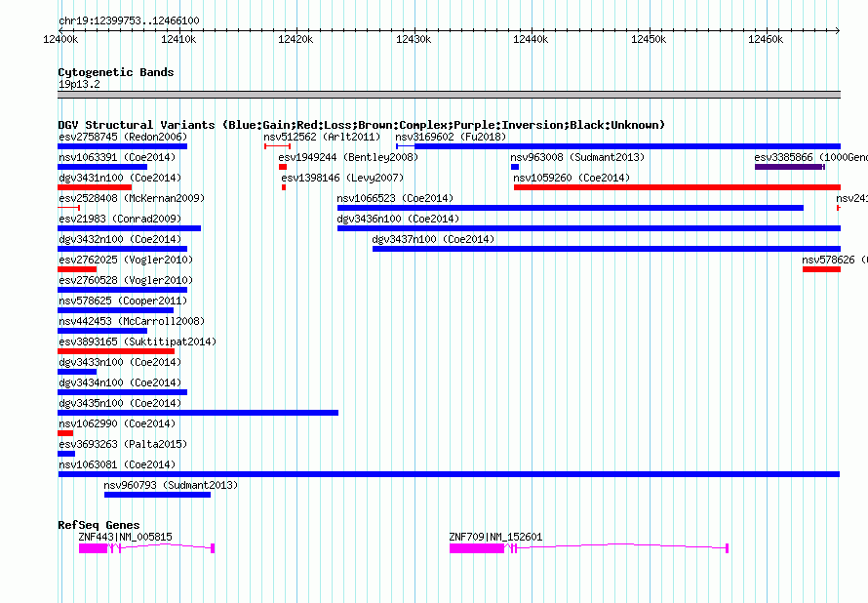Click dgv3436n100 (Coe2014) label
The width and height of the screenshot is (868, 603).
coord(398,219)
